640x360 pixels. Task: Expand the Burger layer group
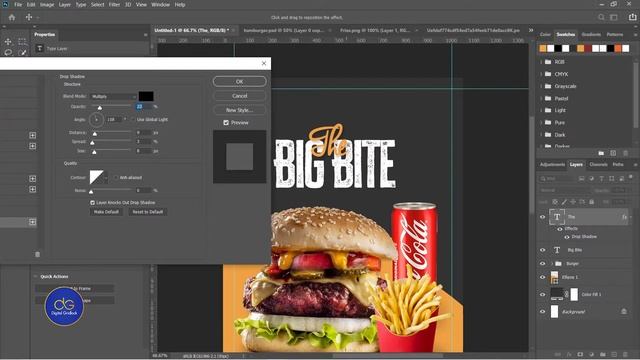click(x=552, y=264)
